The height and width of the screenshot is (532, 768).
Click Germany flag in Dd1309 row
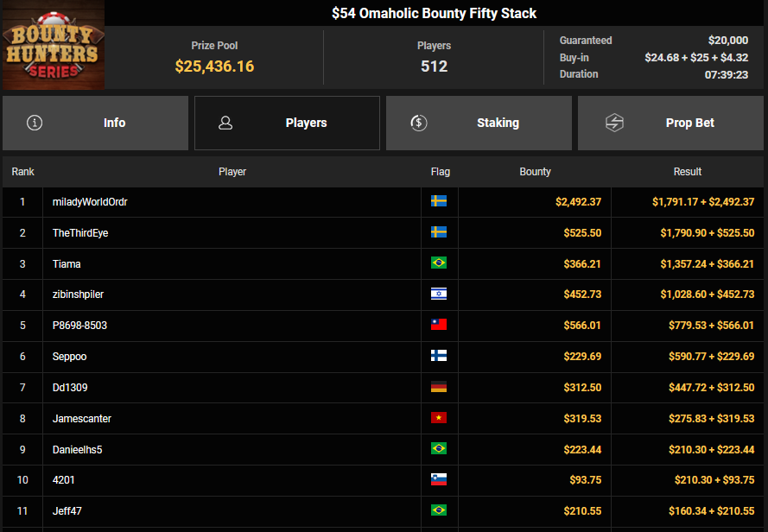tap(439, 387)
